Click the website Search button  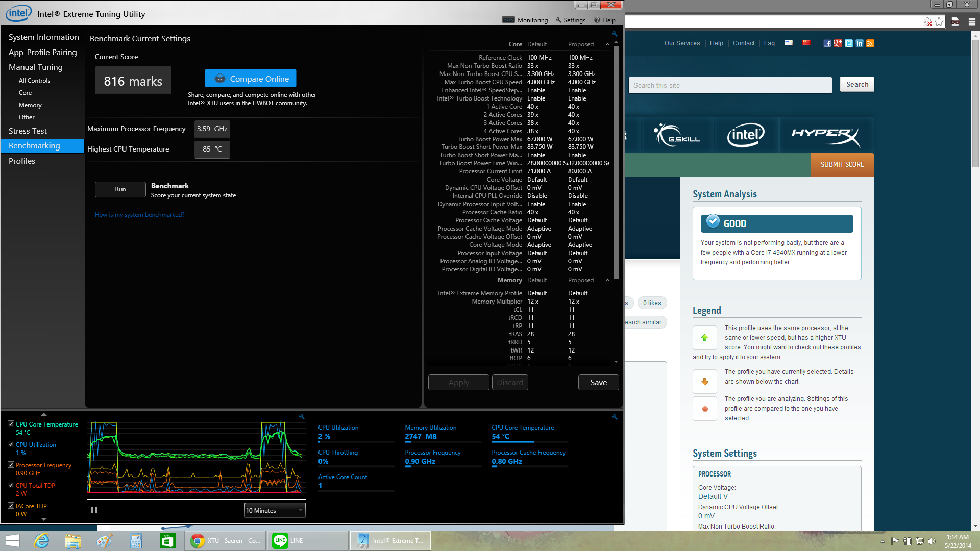[857, 85]
